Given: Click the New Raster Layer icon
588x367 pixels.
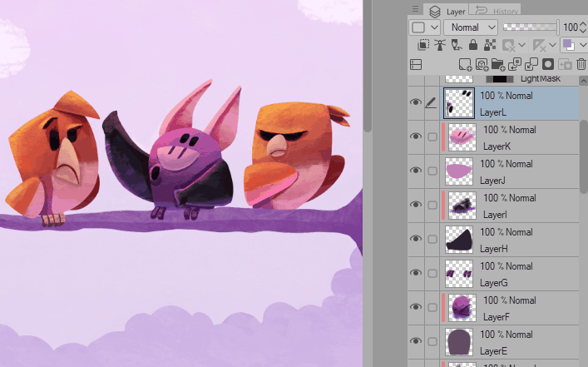Looking at the screenshot, I should [466, 64].
